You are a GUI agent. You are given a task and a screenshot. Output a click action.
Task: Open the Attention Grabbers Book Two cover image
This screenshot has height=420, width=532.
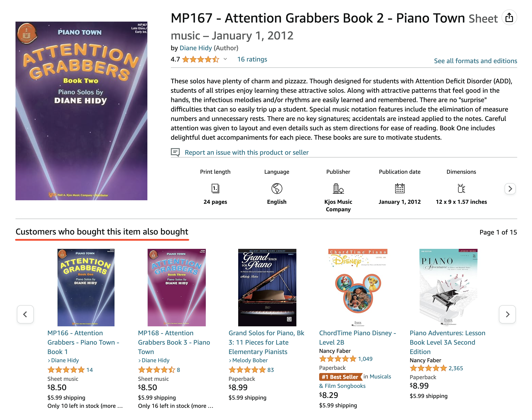pos(81,111)
